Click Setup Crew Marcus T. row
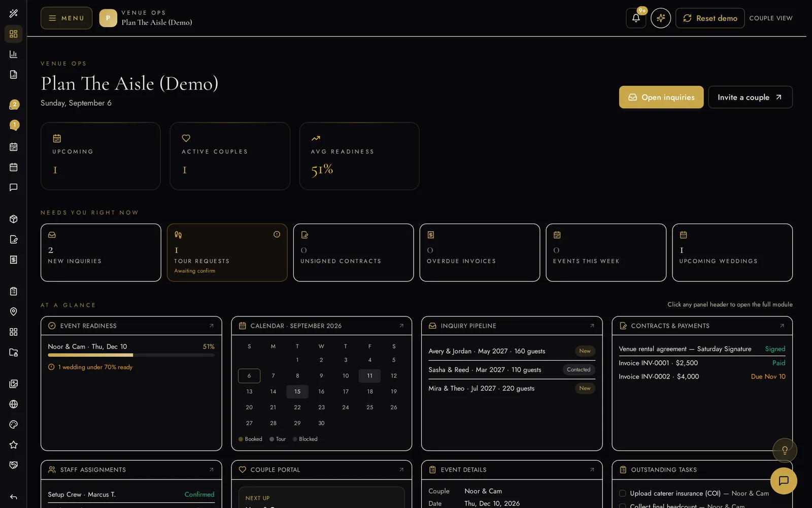 [131, 494]
